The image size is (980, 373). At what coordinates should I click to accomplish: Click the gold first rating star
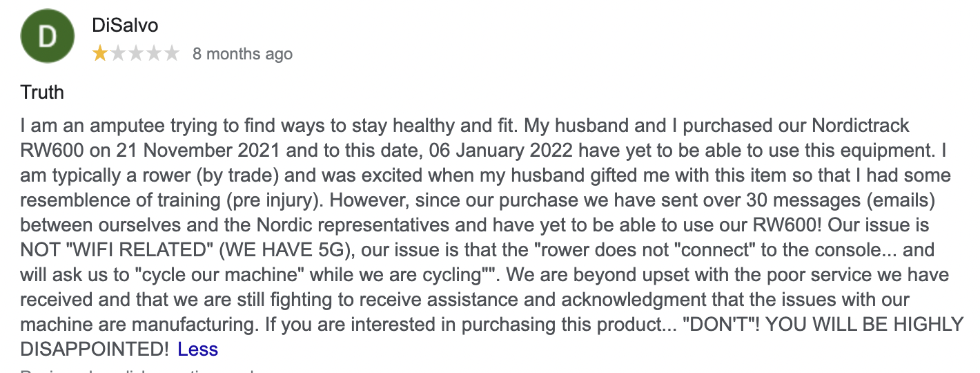click(x=100, y=54)
